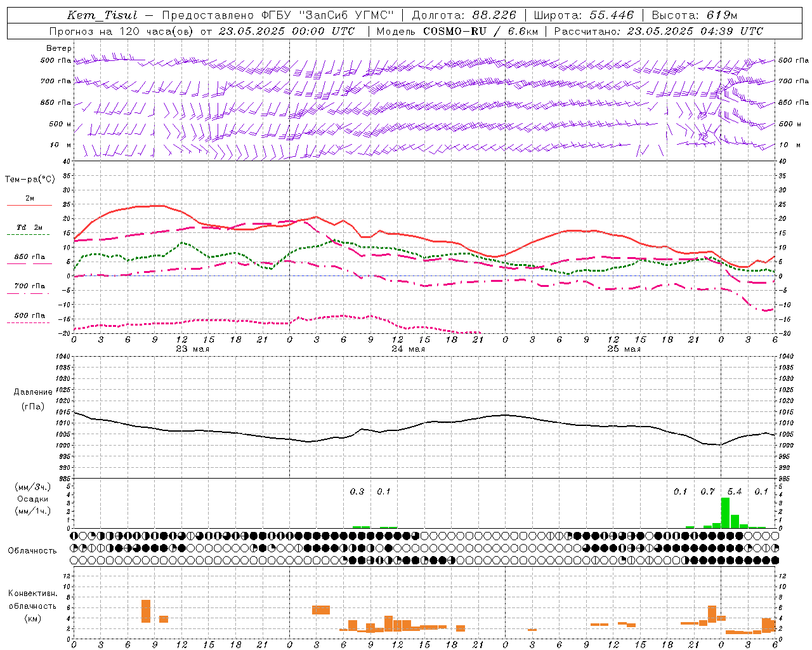Select the 24 мая date label

pyautogui.click(x=408, y=349)
